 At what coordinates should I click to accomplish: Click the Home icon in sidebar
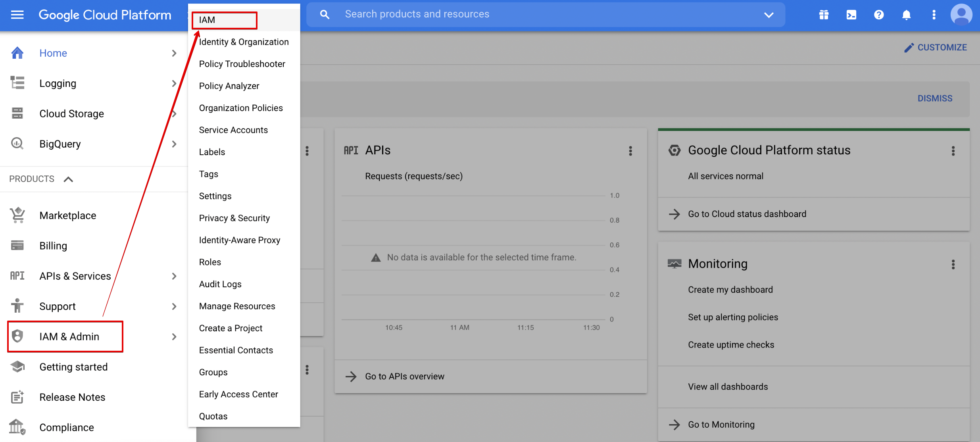pyautogui.click(x=17, y=53)
